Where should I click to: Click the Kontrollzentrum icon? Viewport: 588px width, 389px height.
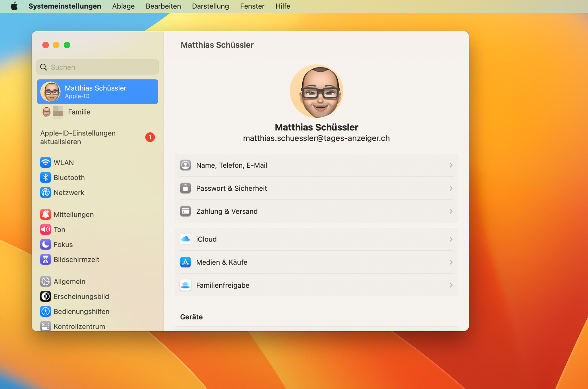coord(45,326)
